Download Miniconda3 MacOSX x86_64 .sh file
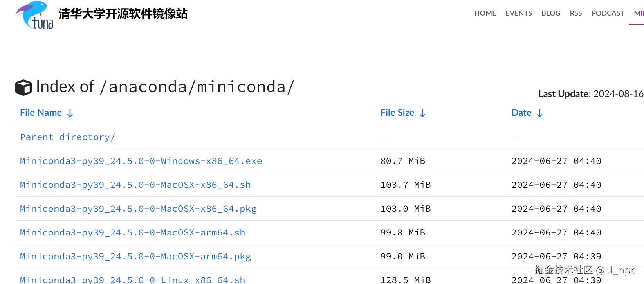Screen dimensions: 644x284 click(x=135, y=185)
